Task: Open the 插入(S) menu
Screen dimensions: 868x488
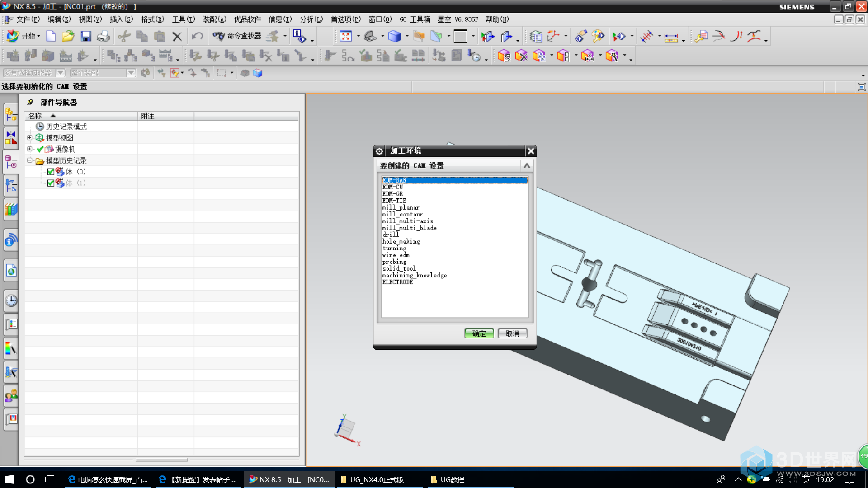Action: (121, 19)
